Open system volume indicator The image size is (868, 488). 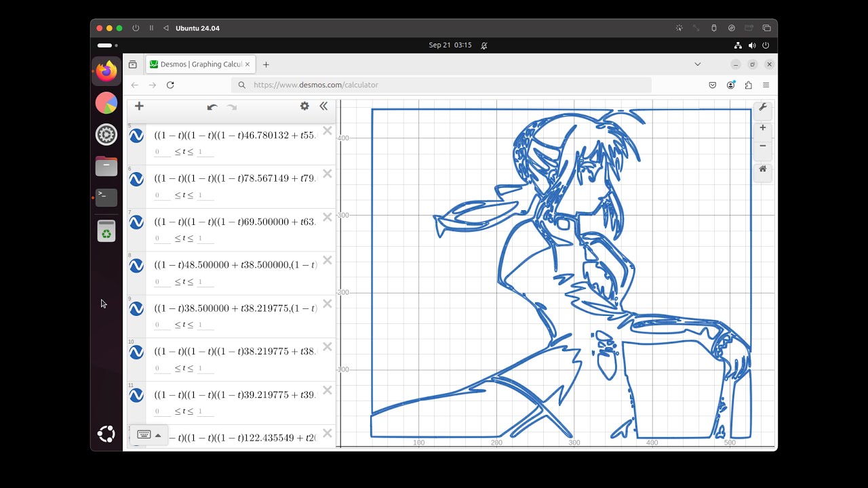[751, 45]
